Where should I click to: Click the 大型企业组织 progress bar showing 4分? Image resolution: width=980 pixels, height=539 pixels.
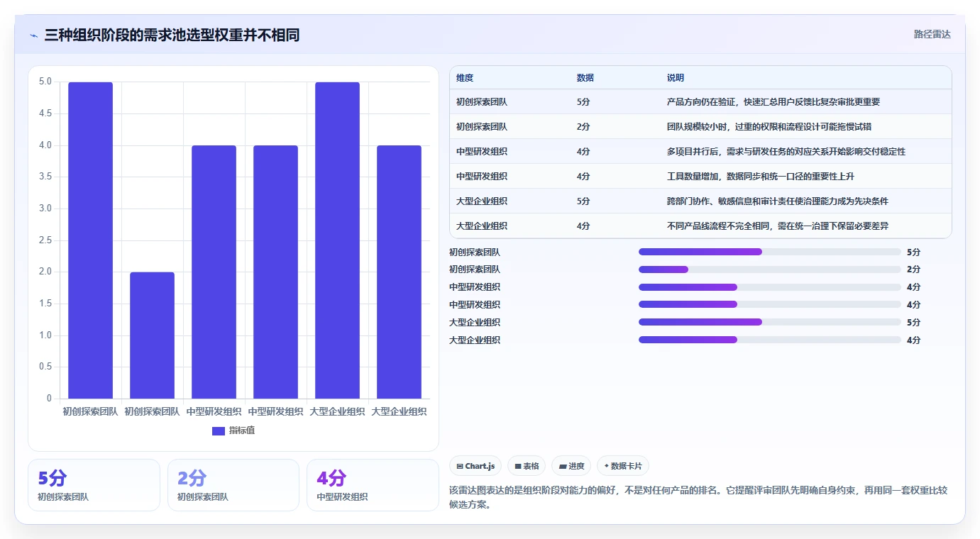[770, 340]
